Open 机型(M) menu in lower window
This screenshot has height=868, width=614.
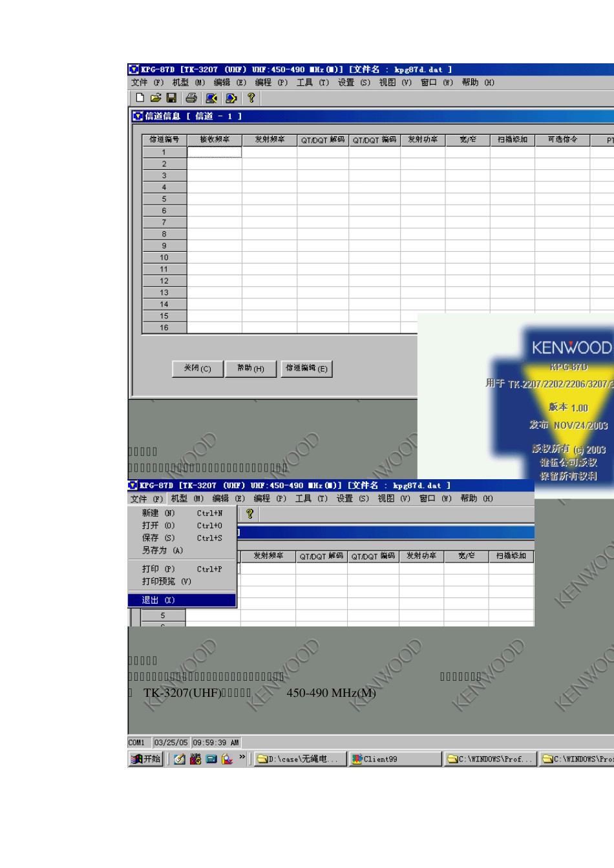[187, 499]
